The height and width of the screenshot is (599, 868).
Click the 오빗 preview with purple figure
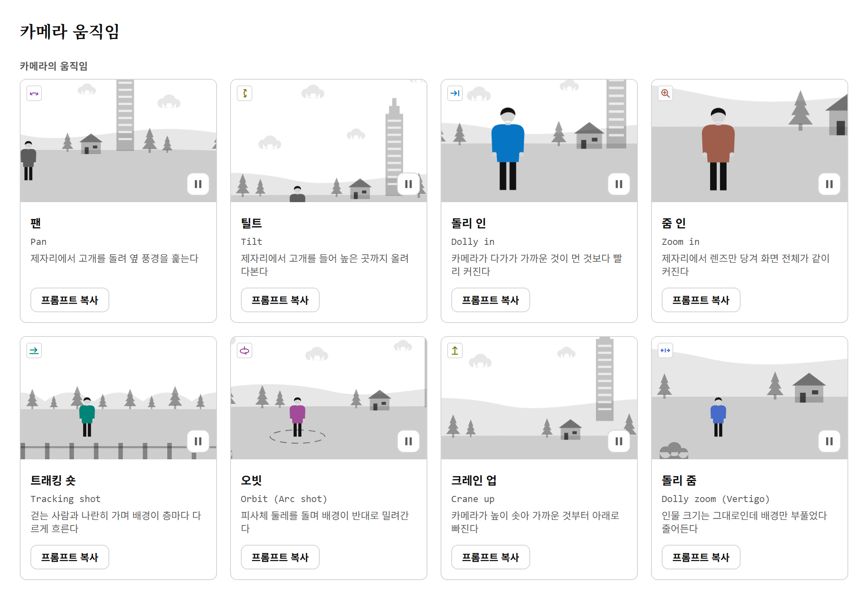329,398
